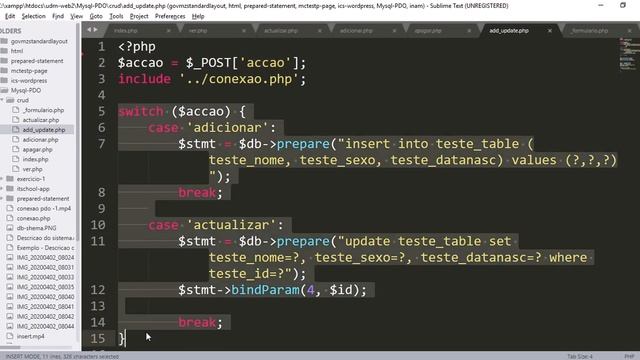Open the Find menu
The width and height of the screenshot is (640, 360).
58,16
